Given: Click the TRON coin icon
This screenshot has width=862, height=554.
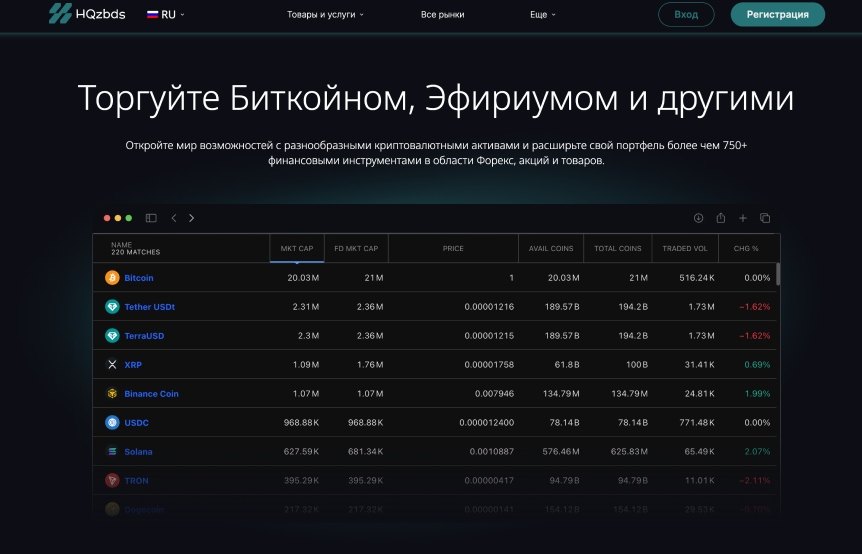Looking at the screenshot, I should [112, 480].
